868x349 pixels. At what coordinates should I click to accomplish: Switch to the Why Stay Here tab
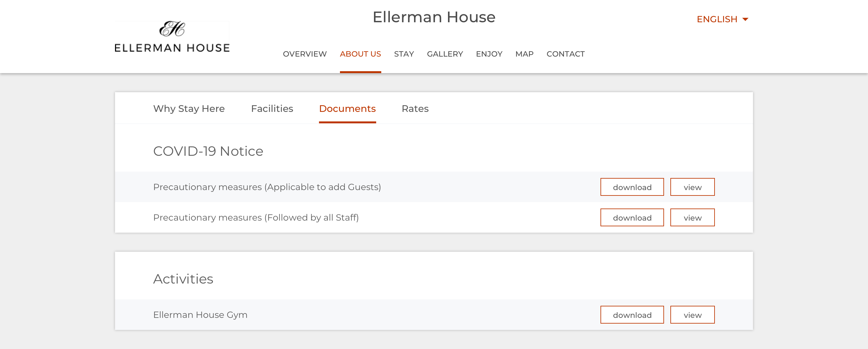[x=189, y=109]
